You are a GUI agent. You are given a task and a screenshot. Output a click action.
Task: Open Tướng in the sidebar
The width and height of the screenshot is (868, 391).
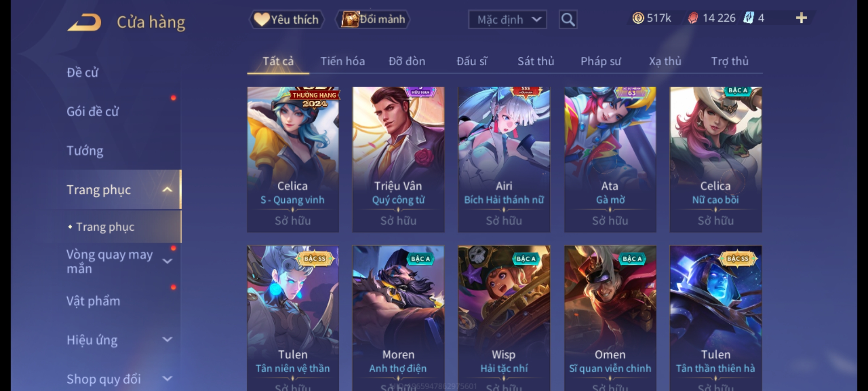[85, 151]
